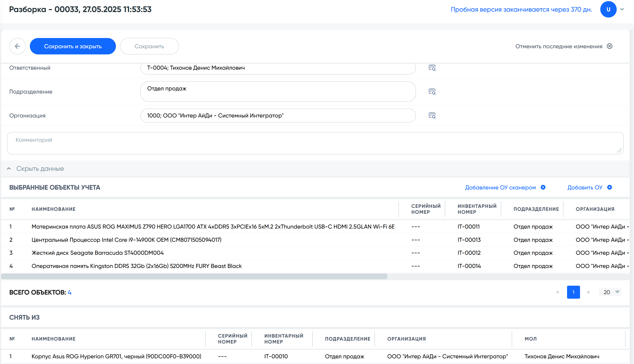Click the cancel changes circled X icon
Screen dimensions: 634x364
click(610, 46)
